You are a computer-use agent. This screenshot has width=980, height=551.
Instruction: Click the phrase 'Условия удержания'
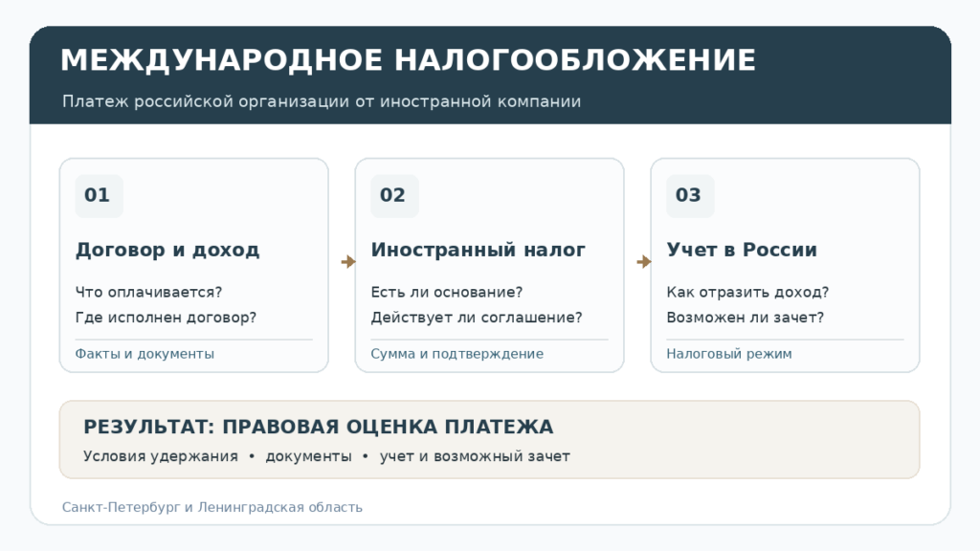click(161, 456)
